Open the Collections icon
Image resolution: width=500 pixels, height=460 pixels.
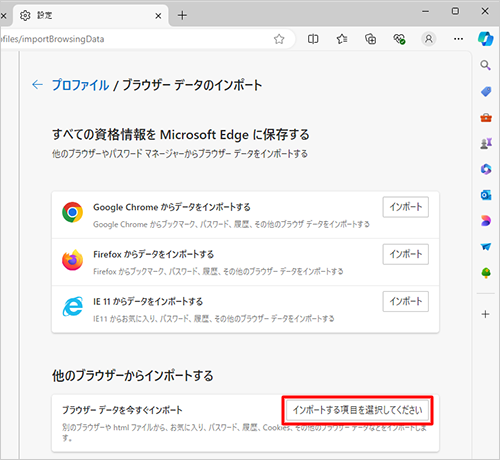[370, 39]
